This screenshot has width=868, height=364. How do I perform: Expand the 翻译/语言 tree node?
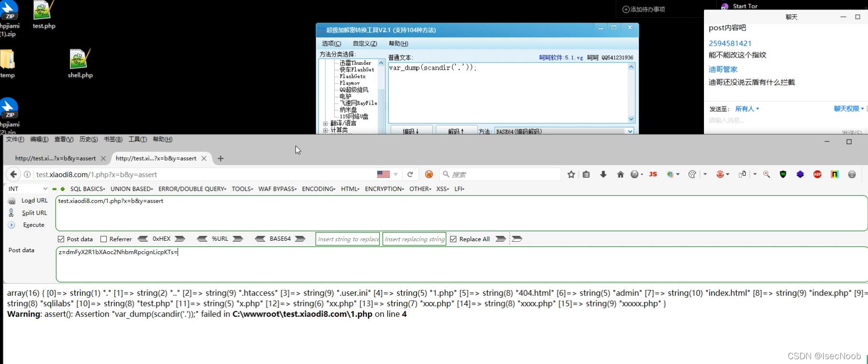(326, 123)
